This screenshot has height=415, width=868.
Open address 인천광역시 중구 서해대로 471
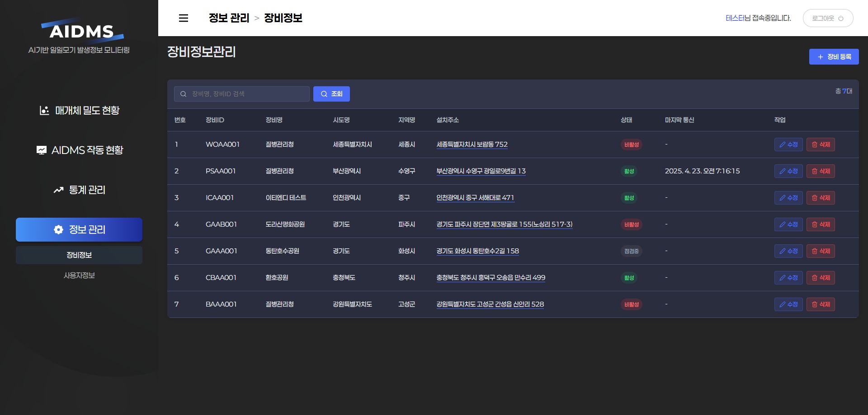475,198
